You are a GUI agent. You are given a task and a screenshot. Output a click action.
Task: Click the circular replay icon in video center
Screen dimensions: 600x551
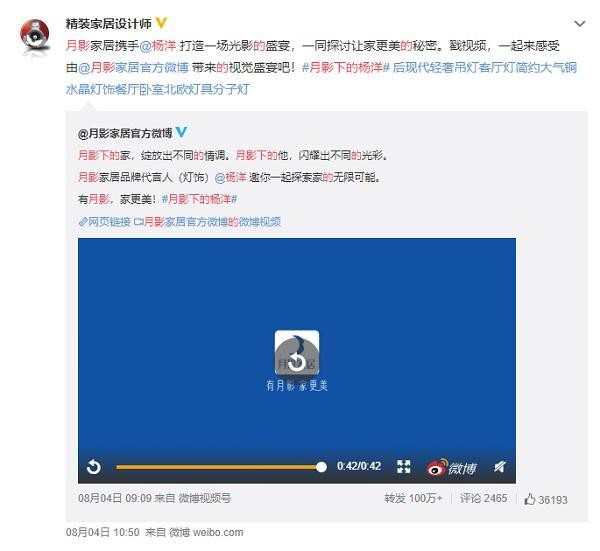coord(297,362)
